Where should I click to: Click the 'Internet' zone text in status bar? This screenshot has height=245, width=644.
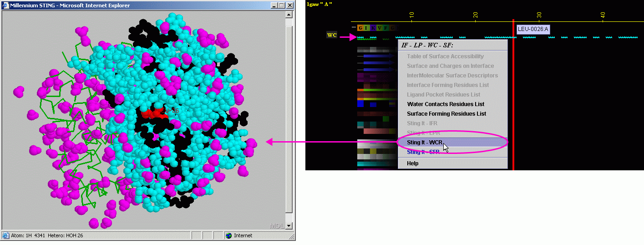(x=243, y=235)
